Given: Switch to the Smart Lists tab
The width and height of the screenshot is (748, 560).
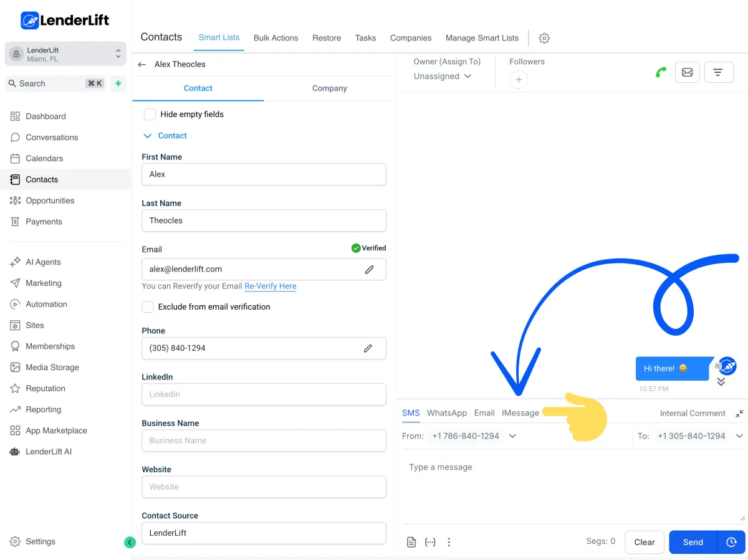Looking at the screenshot, I should point(219,38).
